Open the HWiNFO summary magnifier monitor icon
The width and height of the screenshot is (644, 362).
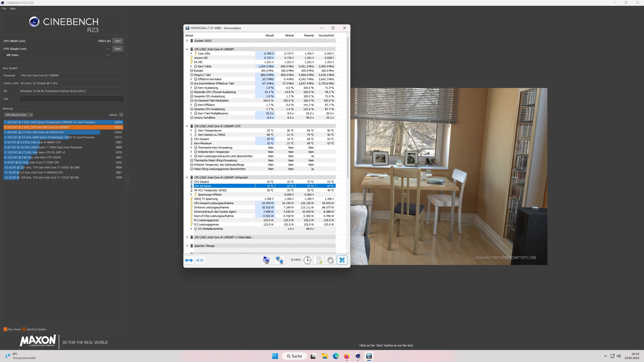point(266,260)
